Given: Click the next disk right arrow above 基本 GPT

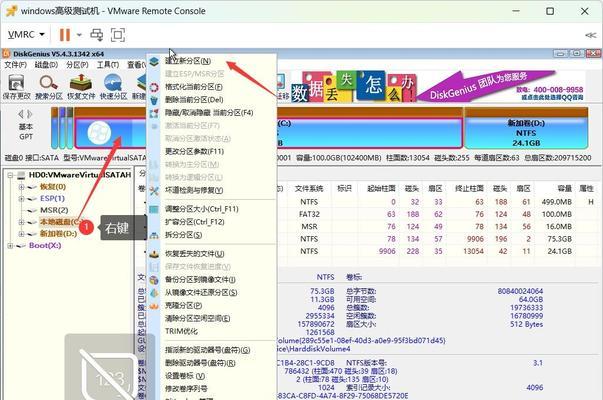Looking at the screenshot, I should point(30,114).
